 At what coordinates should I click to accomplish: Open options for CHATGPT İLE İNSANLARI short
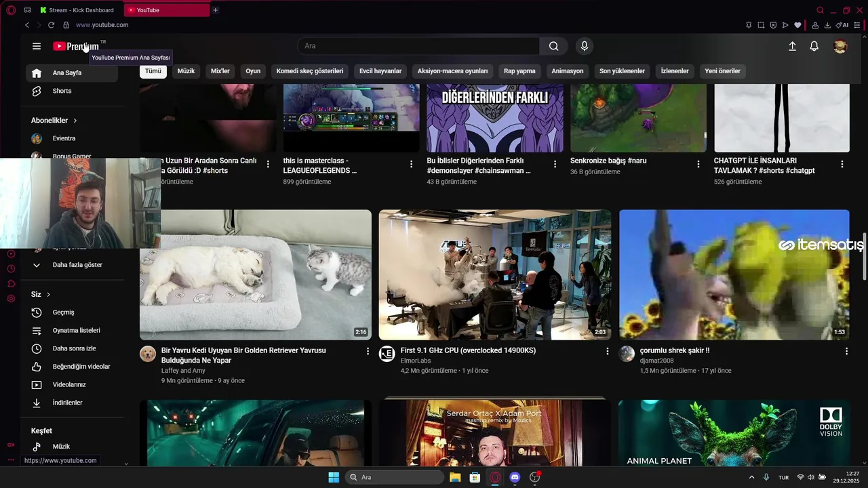click(842, 164)
